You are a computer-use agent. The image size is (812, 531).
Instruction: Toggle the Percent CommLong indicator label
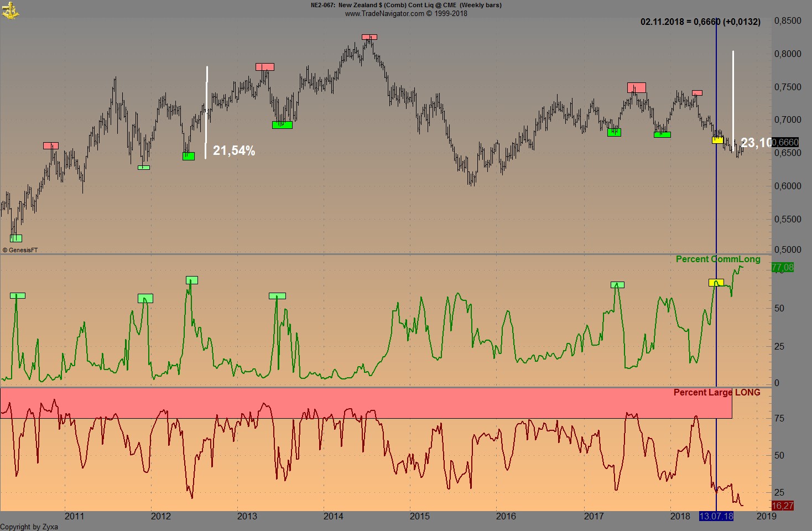pos(717,259)
